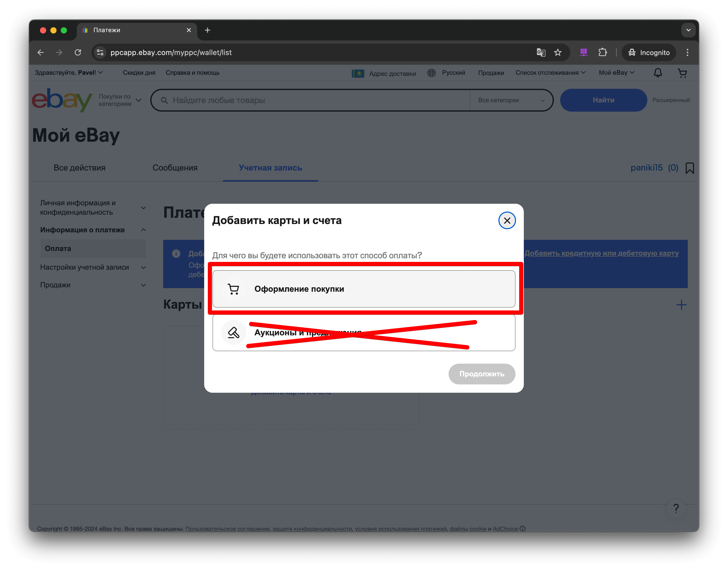Click the Найдите любые товары search field
The width and height of the screenshot is (728, 570).
[x=310, y=100]
